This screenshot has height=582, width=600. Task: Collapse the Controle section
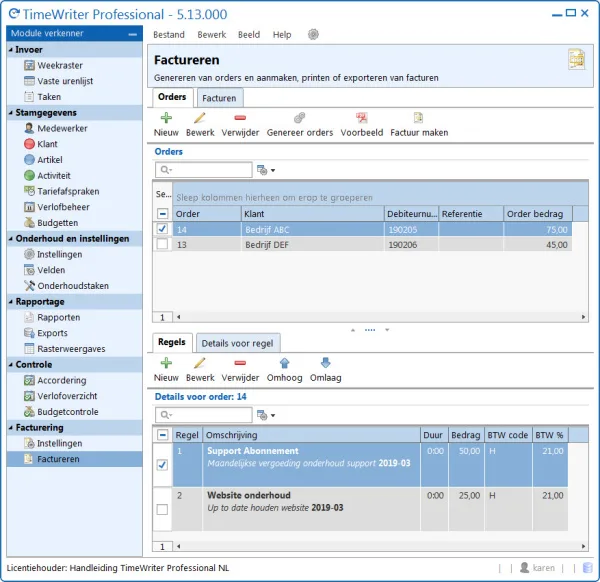click(x=11, y=365)
